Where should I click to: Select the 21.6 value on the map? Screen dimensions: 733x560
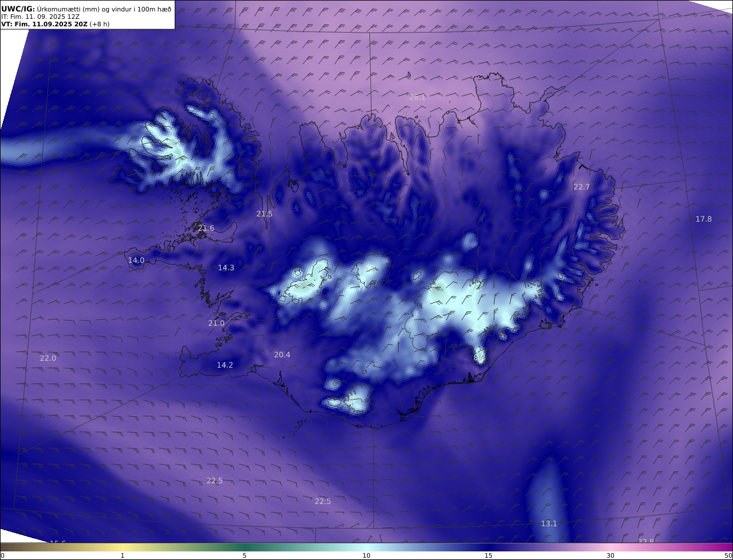pos(206,228)
